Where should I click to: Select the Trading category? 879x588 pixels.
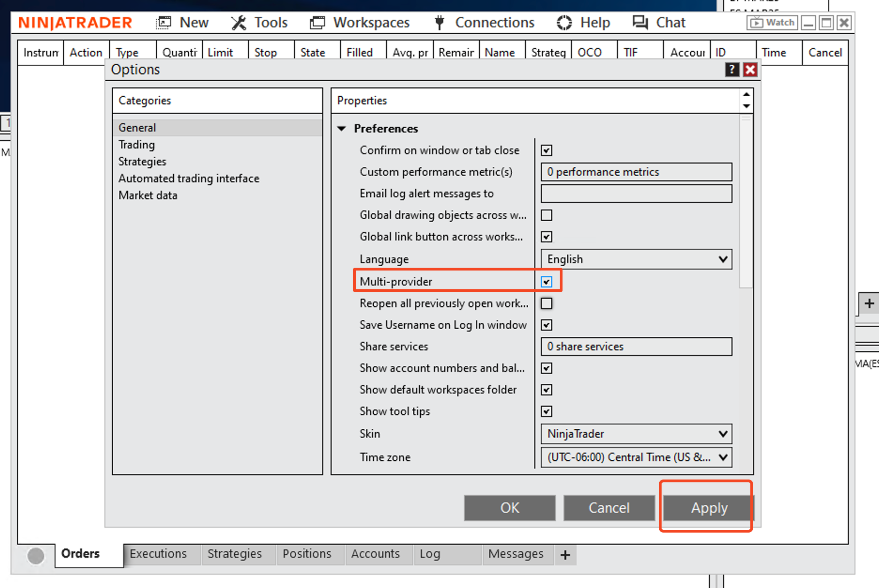pos(137,145)
